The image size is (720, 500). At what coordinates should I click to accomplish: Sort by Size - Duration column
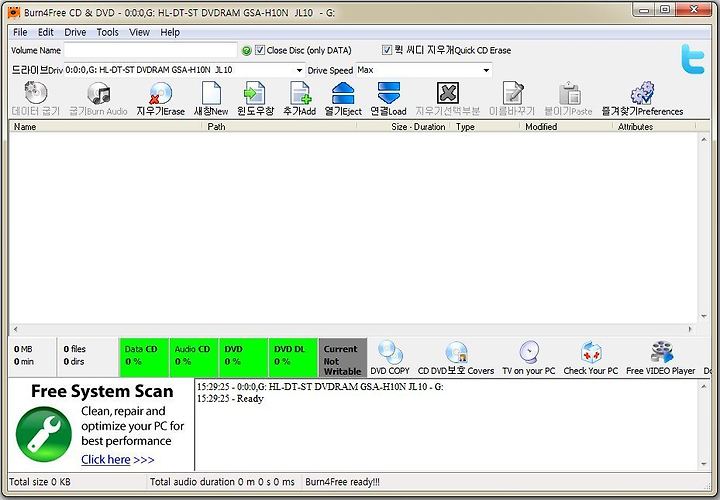point(404,127)
